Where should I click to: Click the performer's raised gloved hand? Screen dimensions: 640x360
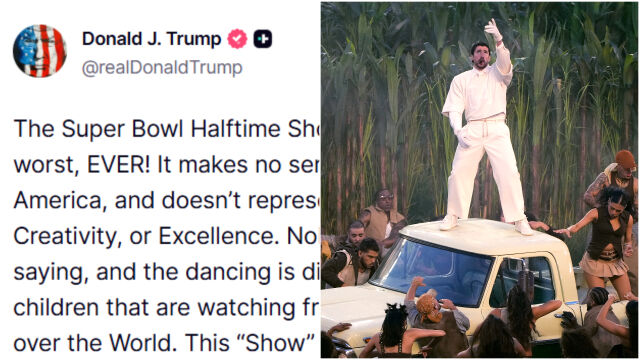[493, 29]
